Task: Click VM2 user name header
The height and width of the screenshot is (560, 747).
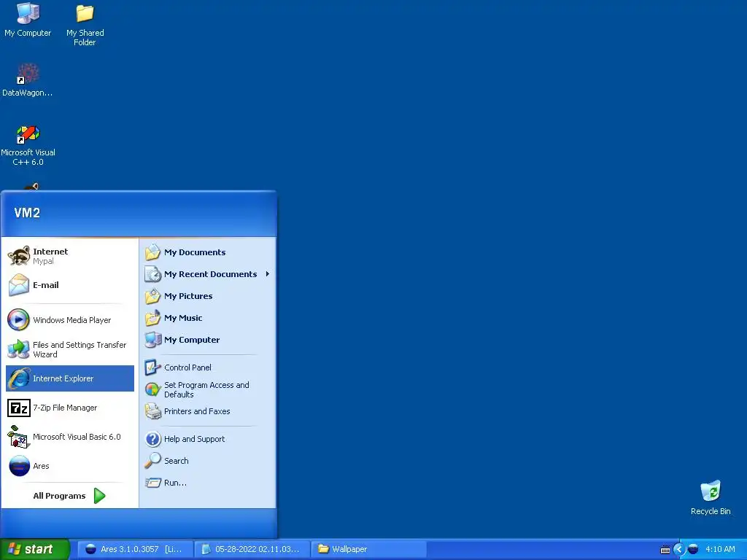Action: (x=27, y=213)
